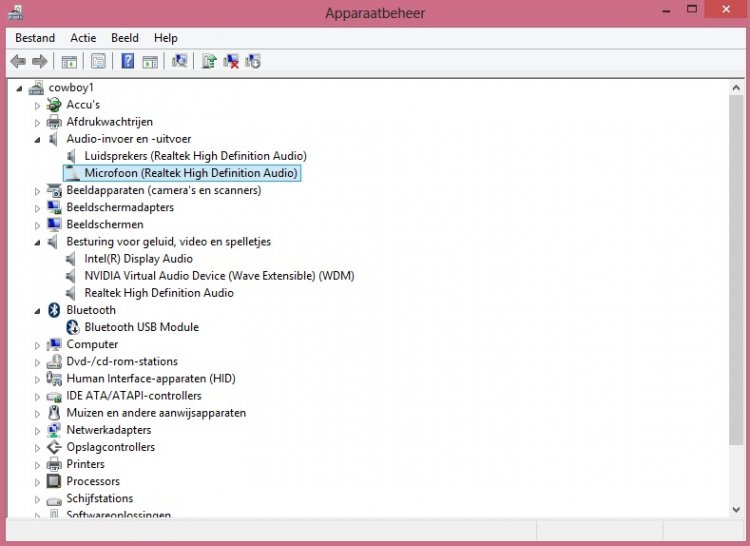Image resolution: width=750 pixels, height=546 pixels.
Task: Collapse the cowboy1 root node
Action: tap(19, 88)
